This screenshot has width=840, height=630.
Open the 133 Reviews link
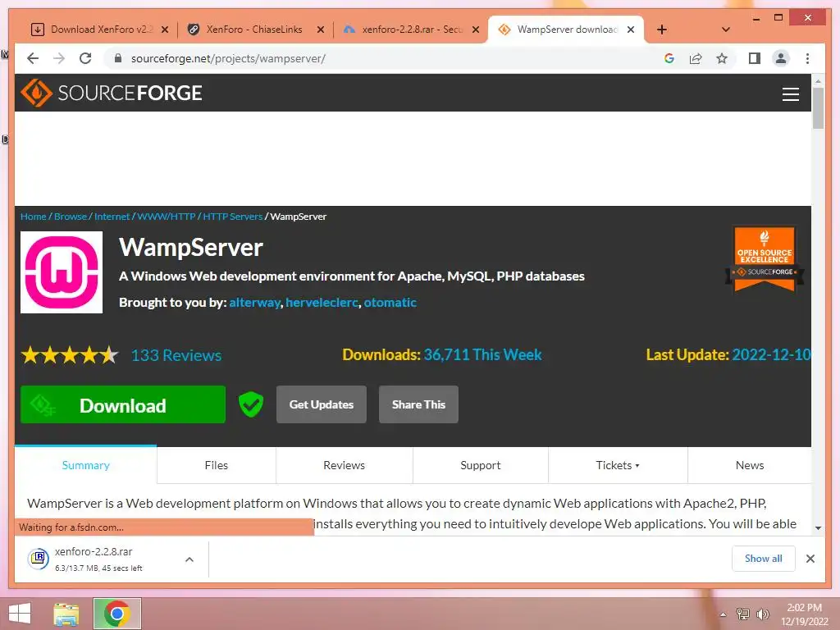[176, 355]
